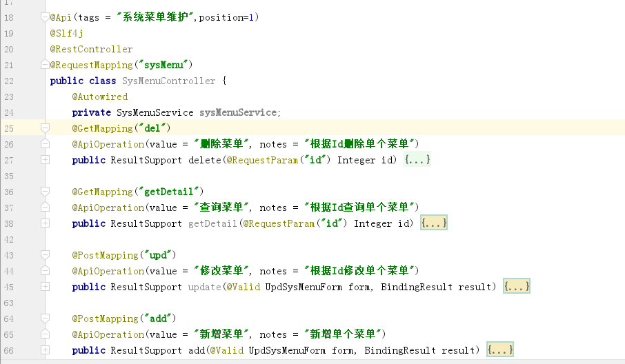
Task: Collapse fold marker on line 44 ApiOperation
Action: (x=45, y=271)
